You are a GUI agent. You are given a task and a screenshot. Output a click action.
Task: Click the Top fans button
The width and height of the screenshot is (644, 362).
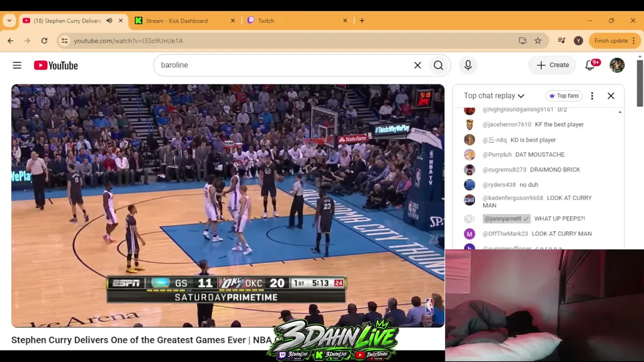point(563,96)
